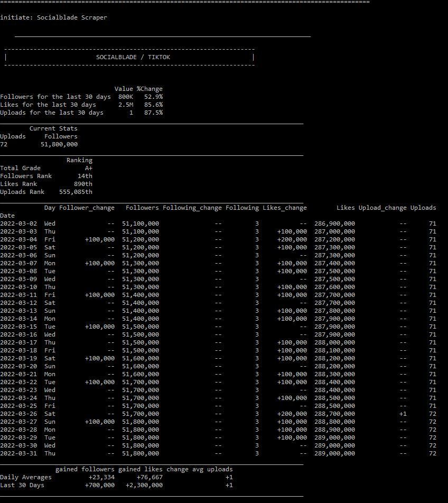Click the 'Likes for the last 30 days' row

[81, 105]
